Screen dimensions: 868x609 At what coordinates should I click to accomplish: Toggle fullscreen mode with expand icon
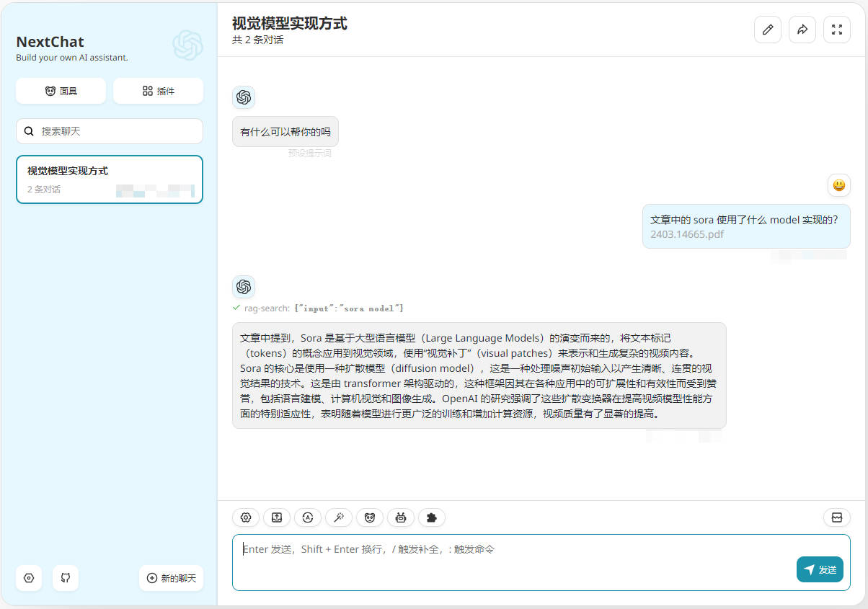click(x=837, y=30)
